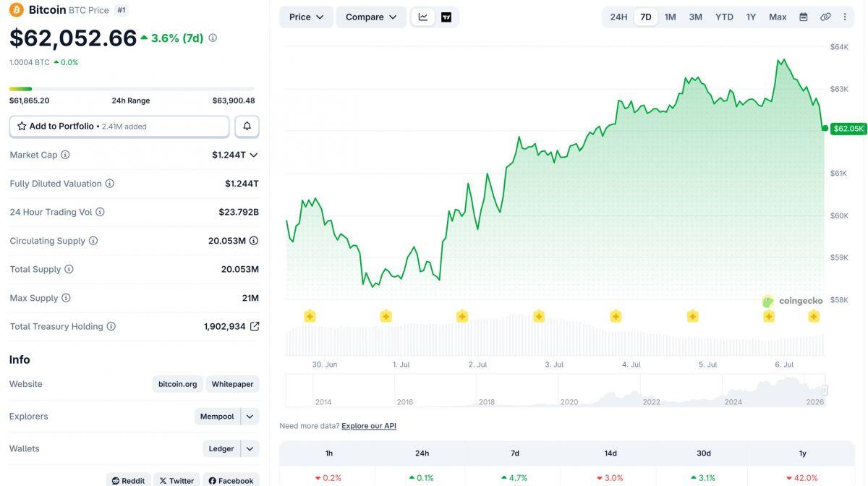The width and height of the screenshot is (868, 486).
Task: Open the chart more options menu
Action: click(x=845, y=17)
